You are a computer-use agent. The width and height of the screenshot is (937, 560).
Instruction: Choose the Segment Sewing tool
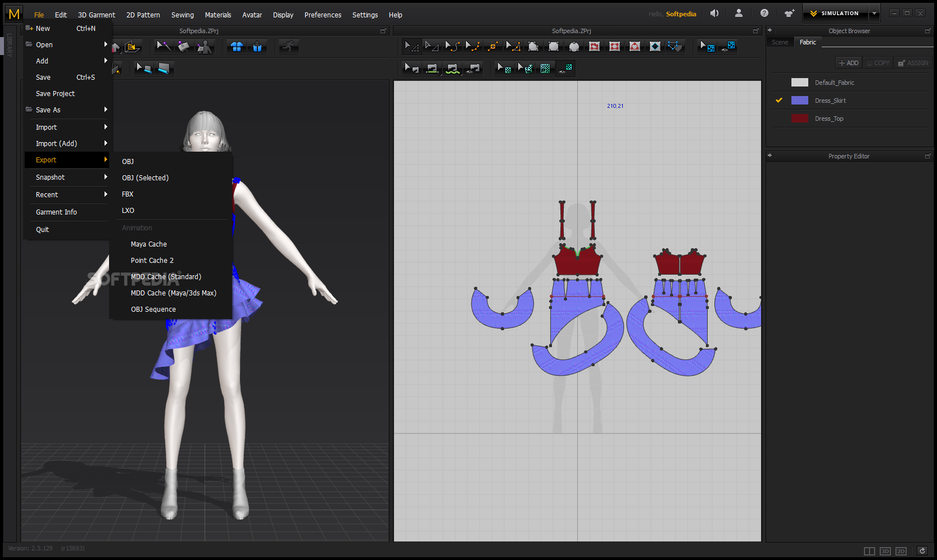[x=432, y=69]
